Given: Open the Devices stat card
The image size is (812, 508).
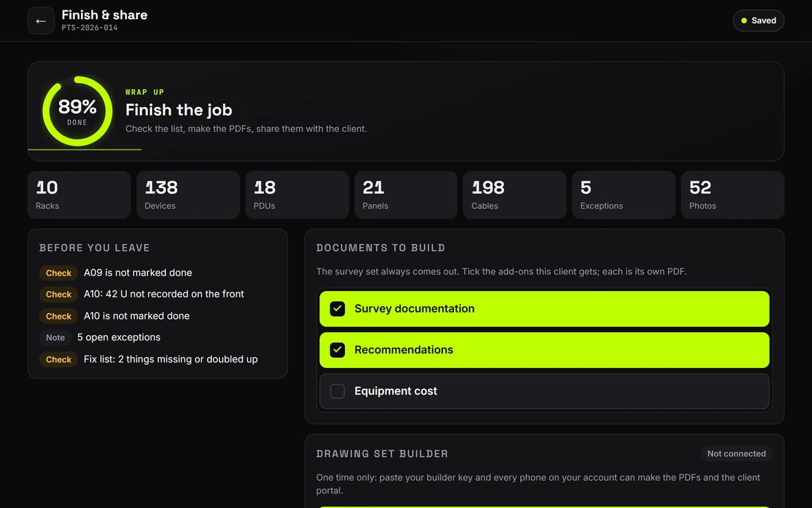Looking at the screenshot, I should point(188,195).
